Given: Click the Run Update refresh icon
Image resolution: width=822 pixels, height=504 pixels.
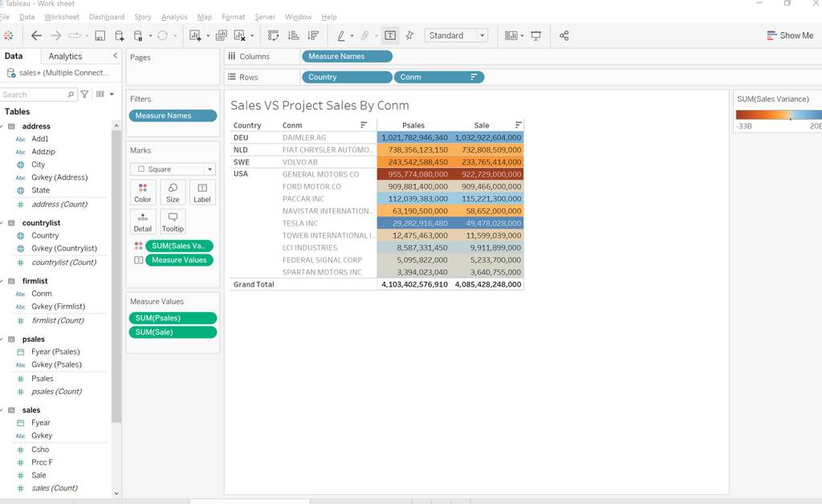Looking at the screenshot, I should coord(162,35).
